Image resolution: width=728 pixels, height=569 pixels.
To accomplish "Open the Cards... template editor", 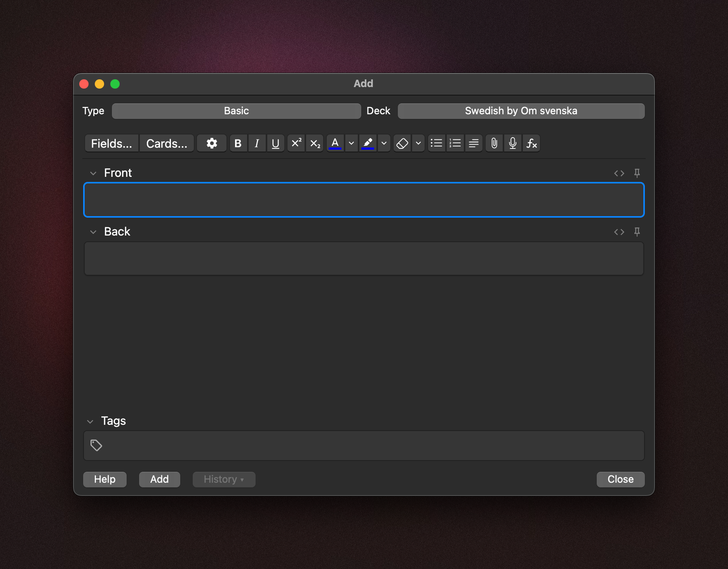I will click(x=167, y=143).
